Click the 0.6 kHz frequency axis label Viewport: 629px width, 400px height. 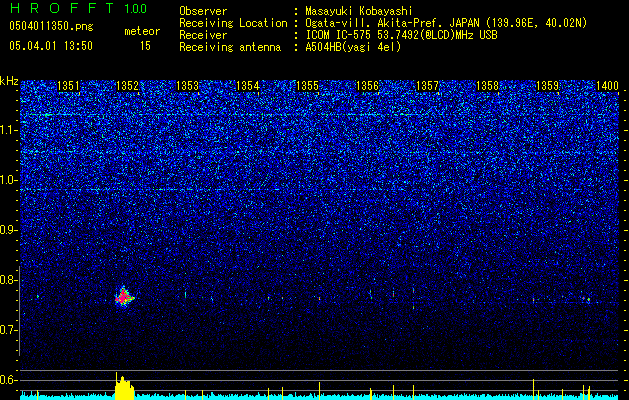tap(9, 380)
